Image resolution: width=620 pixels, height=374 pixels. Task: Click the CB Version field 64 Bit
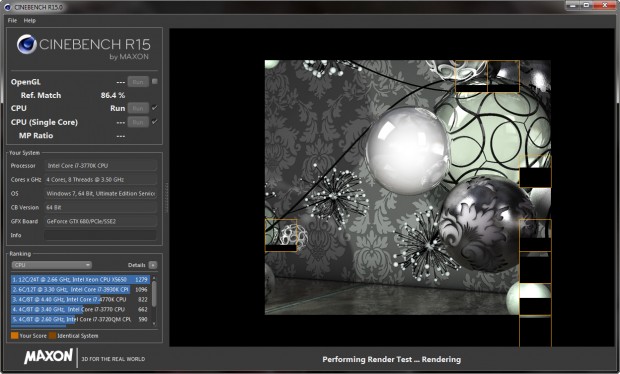[x=101, y=207]
